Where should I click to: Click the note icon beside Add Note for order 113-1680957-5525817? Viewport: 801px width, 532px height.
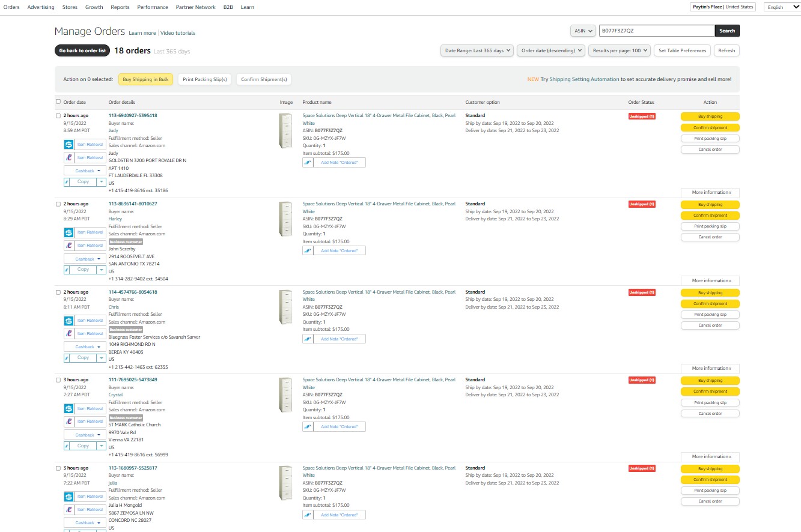point(308,515)
